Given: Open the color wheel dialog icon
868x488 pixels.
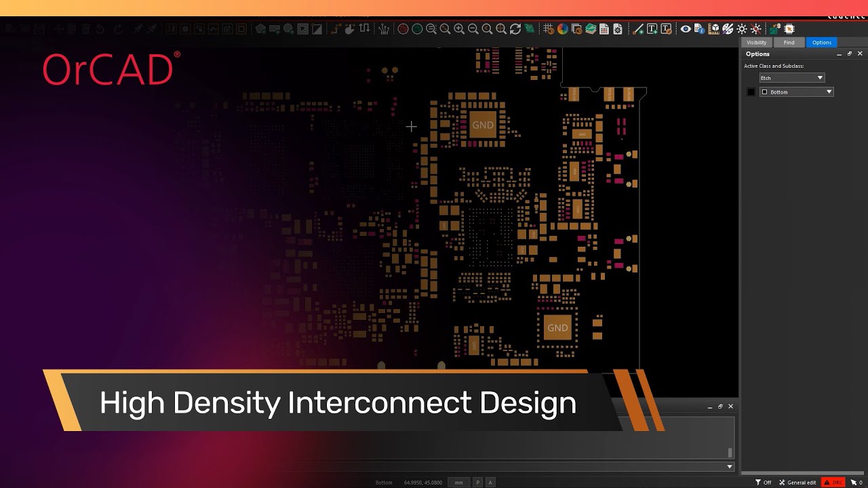Looking at the screenshot, I should click(562, 29).
